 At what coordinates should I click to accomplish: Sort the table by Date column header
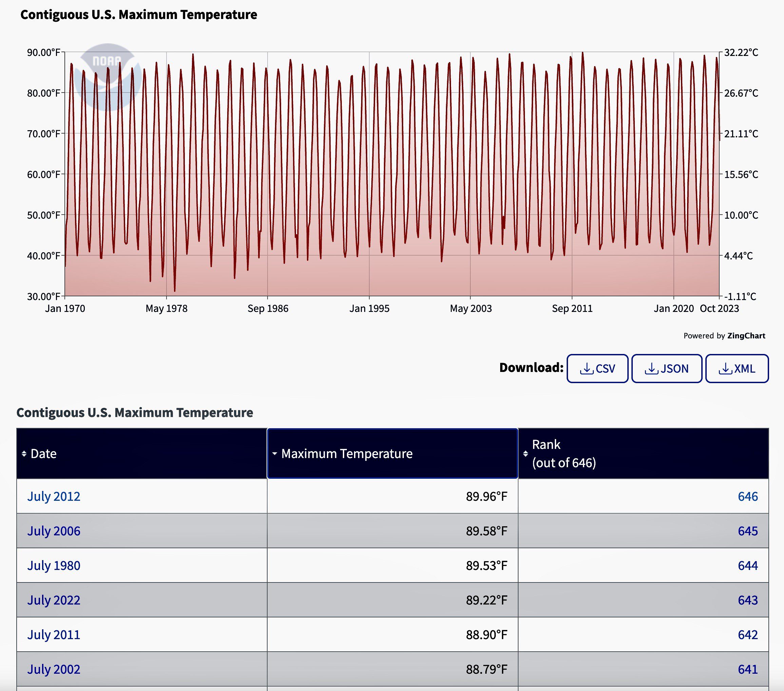click(44, 454)
